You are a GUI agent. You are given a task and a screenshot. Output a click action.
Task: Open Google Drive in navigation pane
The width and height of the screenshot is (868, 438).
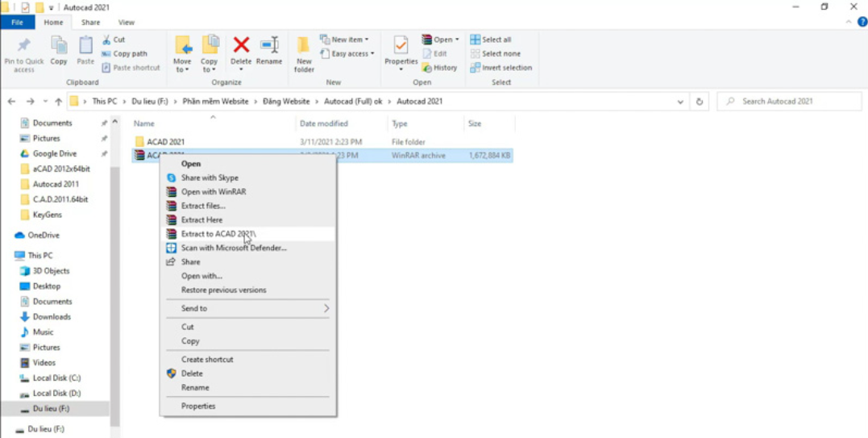point(54,153)
